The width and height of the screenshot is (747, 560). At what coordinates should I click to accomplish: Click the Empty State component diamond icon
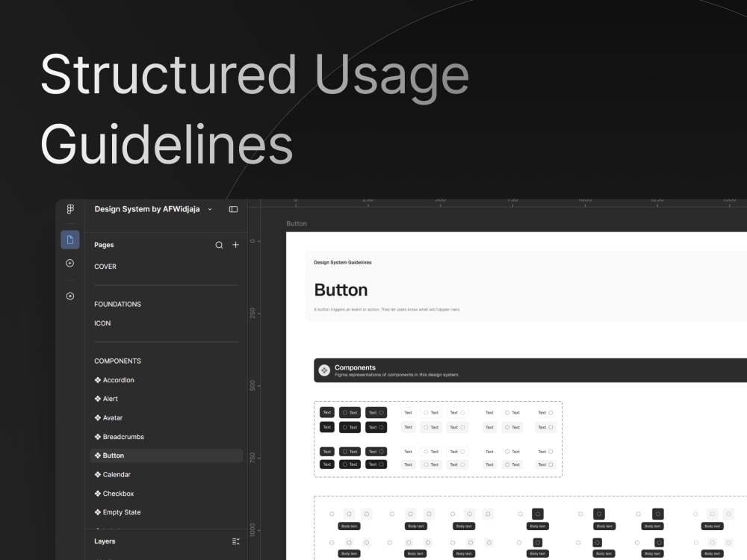pyautogui.click(x=98, y=512)
